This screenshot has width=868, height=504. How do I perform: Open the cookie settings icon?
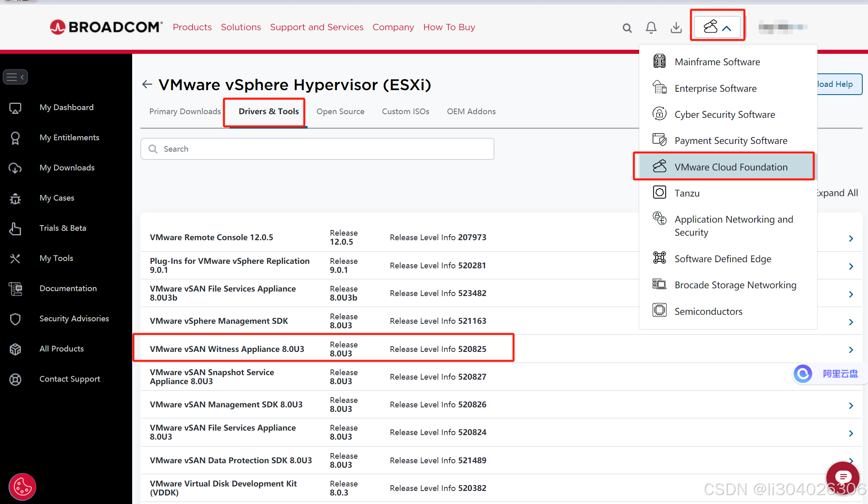pos(22,486)
